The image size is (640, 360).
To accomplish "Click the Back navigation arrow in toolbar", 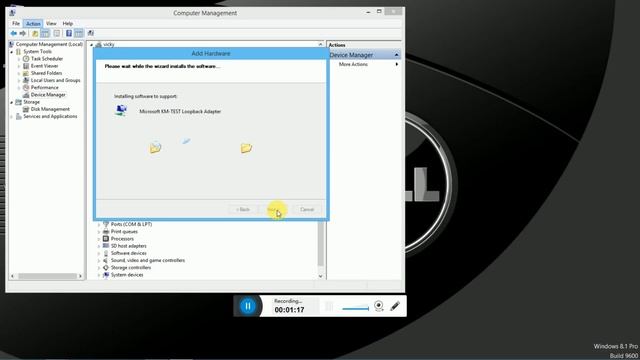I will tap(13, 33).
